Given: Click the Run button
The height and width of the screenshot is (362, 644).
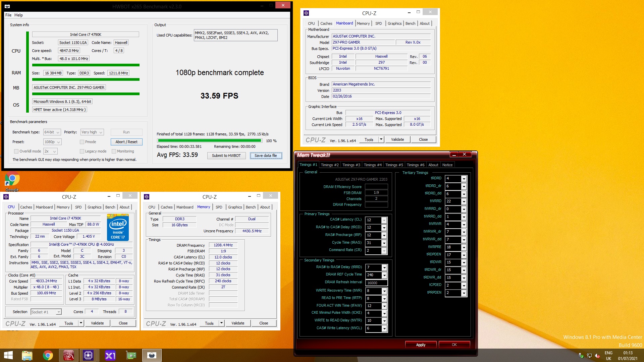Looking at the screenshot, I should click(126, 132).
